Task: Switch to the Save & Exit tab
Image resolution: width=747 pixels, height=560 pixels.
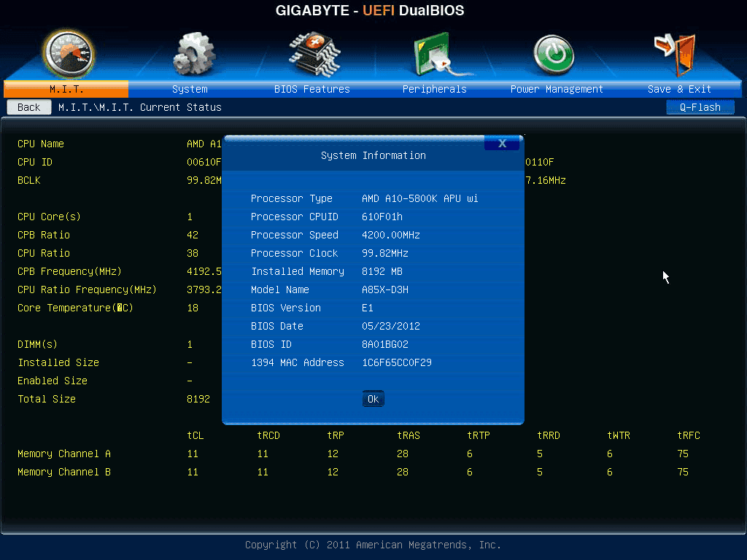Action: coord(679,89)
